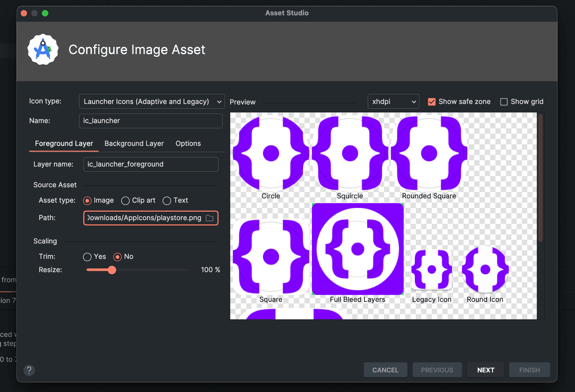Click the help question mark icon
This screenshot has width=575, height=392.
coord(29,370)
